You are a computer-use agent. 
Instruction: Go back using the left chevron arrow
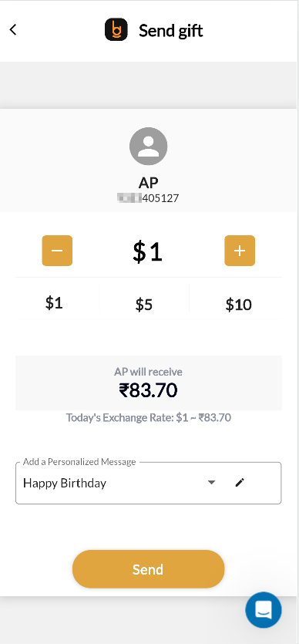pyautogui.click(x=13, y=30)
